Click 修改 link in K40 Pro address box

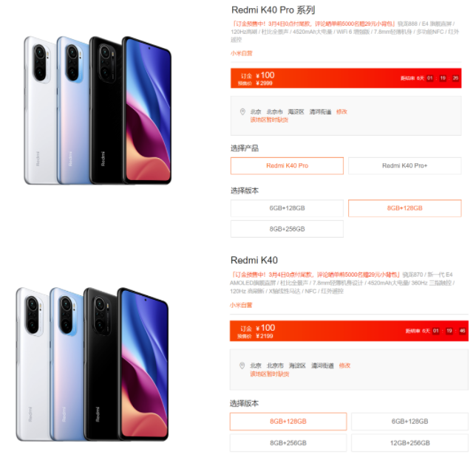(x=341, y=112)
